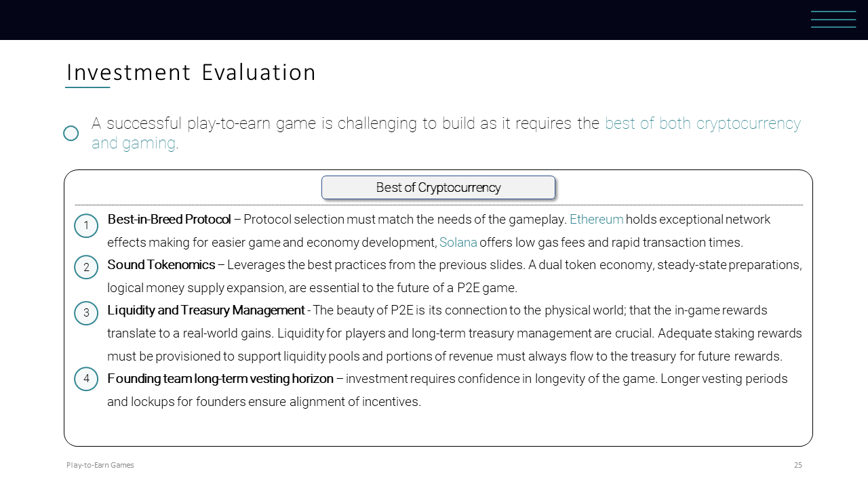
Task: Click 'logical money supply expansion' text line
Action: (x=312, y=288)
